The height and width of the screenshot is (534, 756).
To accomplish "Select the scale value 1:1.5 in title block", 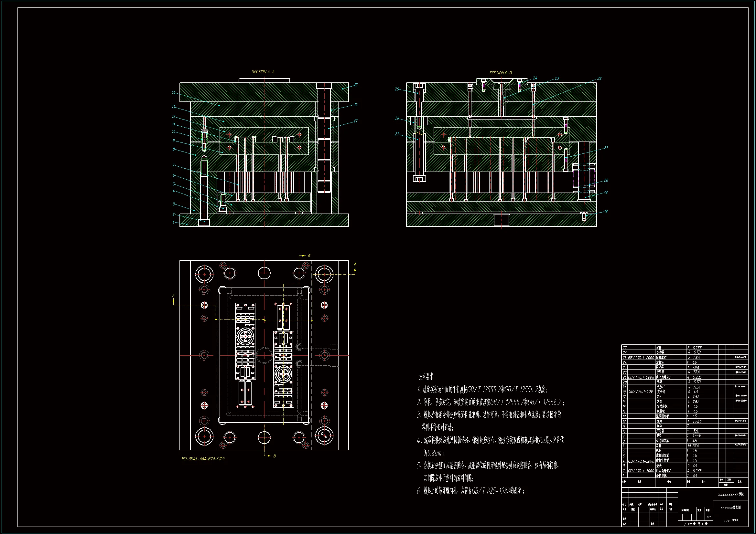I will click(x=709, y=517).
